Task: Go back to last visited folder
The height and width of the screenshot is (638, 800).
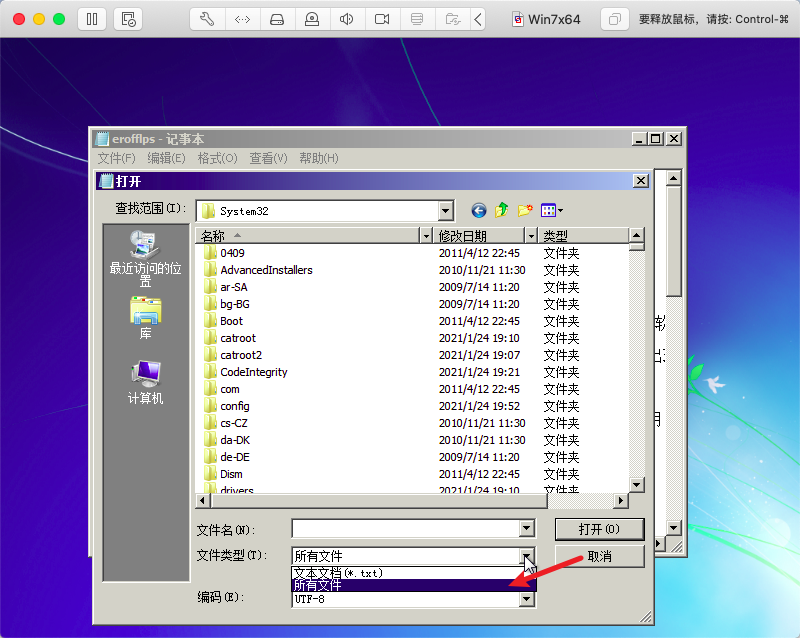Action: [479, 210]
